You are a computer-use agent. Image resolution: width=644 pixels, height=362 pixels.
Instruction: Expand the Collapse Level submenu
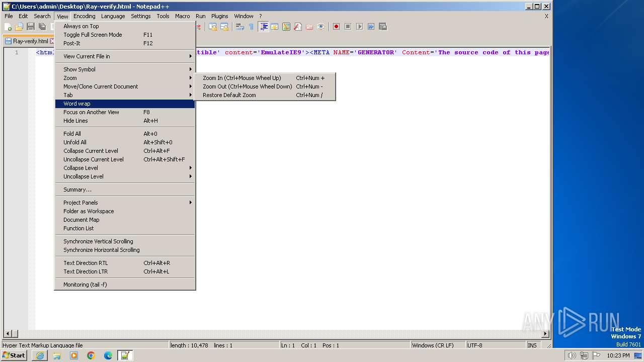pos(125,168)
